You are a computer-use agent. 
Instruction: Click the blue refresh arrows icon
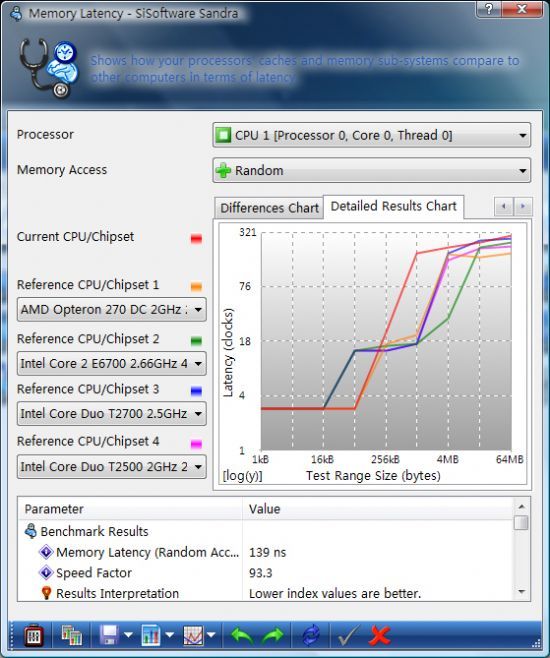click(311, 636)
